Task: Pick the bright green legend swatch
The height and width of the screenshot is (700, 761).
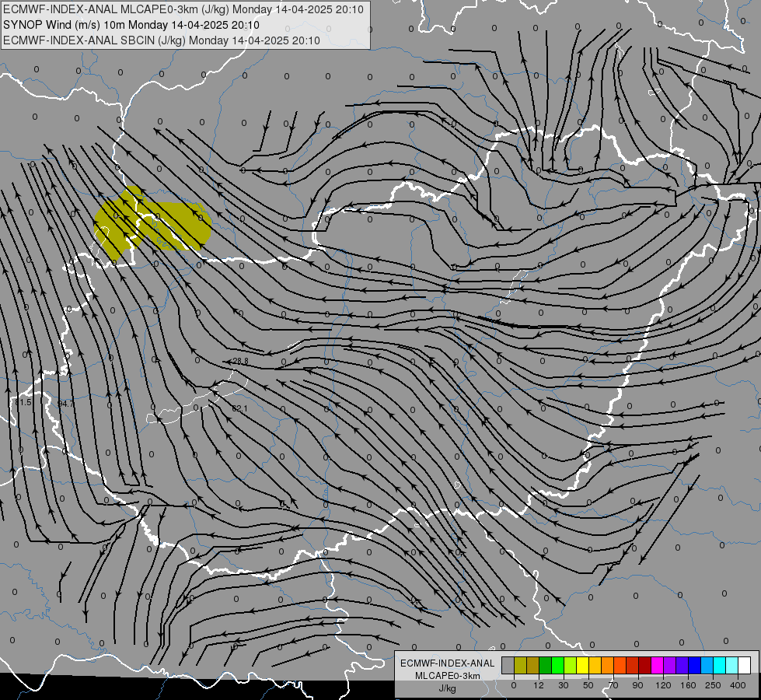Action: pos(557,665)
